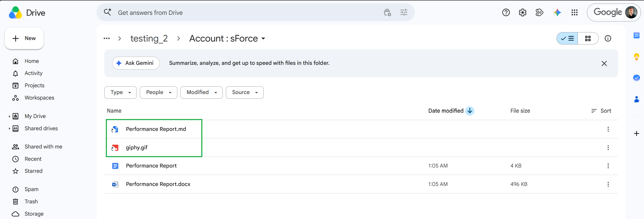
Task: Click the File size column header
Action: tap(520, 111)
